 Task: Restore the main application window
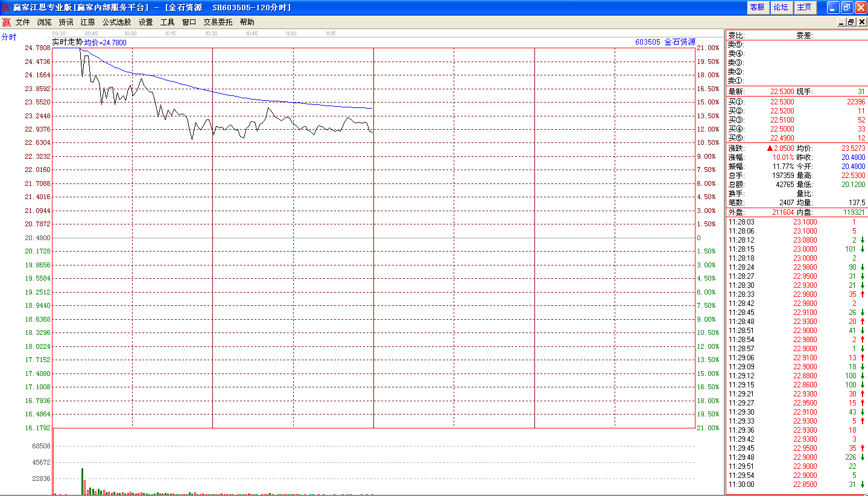point(846,7)
